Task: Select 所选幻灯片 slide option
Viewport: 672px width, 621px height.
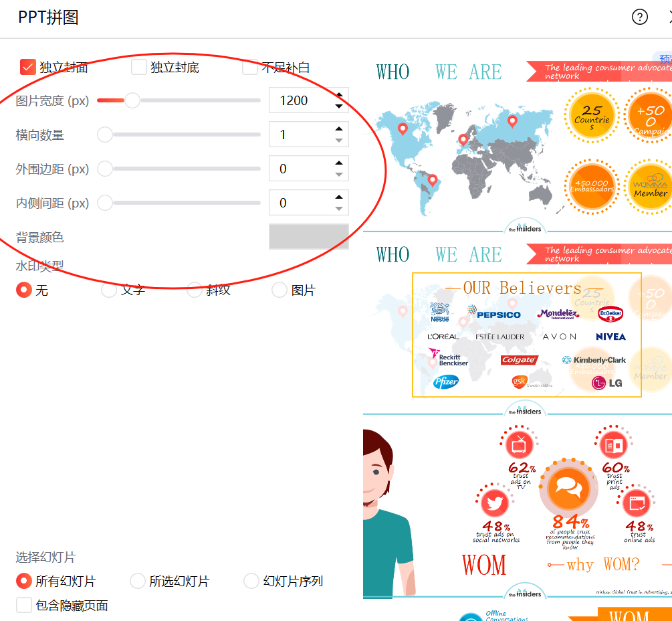Action: point(137,581)
